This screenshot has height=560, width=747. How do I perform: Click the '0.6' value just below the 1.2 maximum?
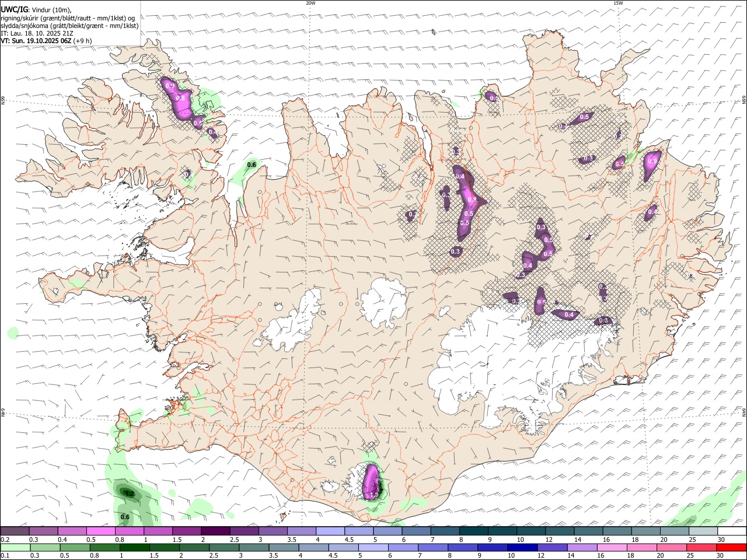click(x=125, y=517)
